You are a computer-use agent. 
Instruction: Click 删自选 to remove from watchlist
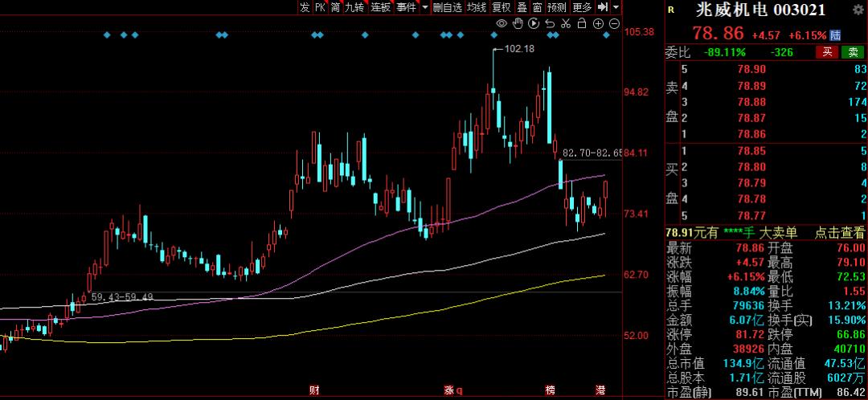point(448,7)
